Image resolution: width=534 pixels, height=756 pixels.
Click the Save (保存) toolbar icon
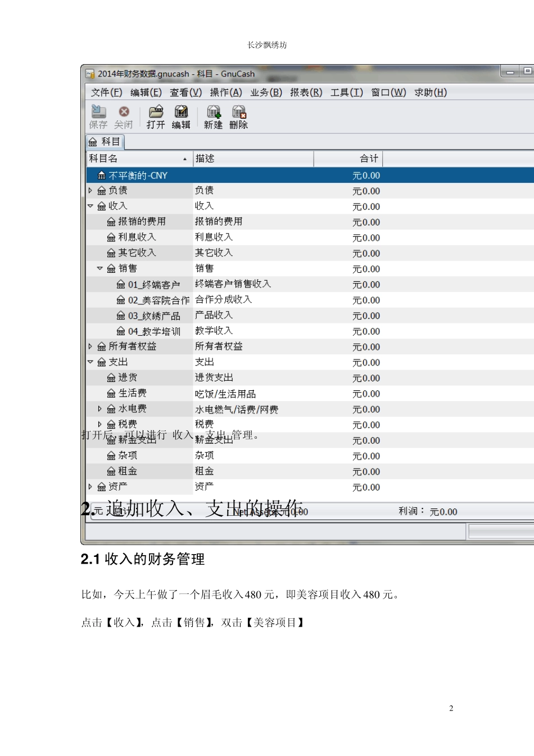pyautogui.click(x=98, y=111)
